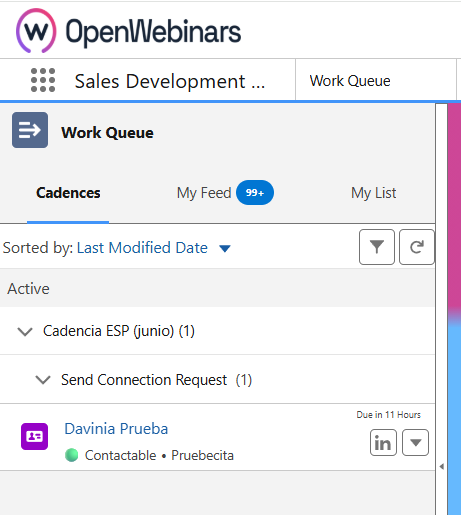Viewport: 461px width, 515px height.
Task: Refresh the Work Queue list
Action: click(x=417, y=247)
